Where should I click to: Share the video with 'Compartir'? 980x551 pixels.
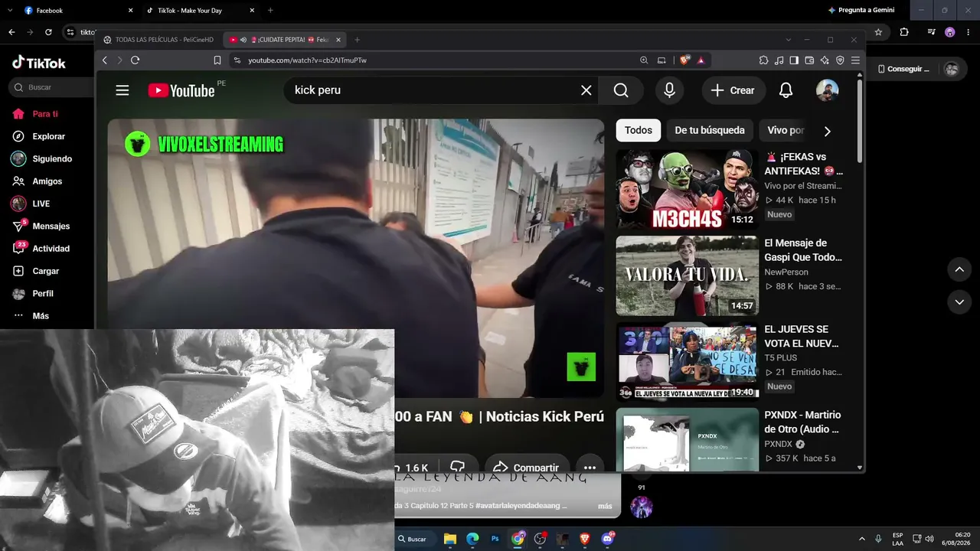click(x=526, y=467)
